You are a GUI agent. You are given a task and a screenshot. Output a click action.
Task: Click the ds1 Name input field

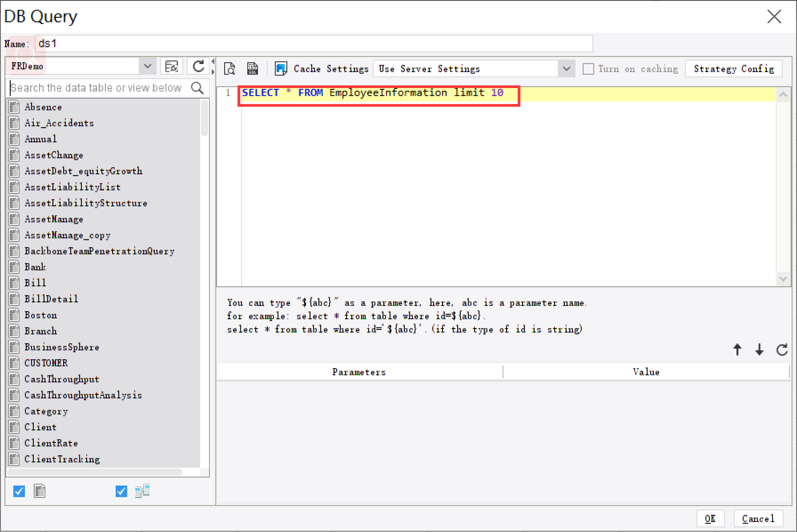pyautogui.click(x=313, y=44)
